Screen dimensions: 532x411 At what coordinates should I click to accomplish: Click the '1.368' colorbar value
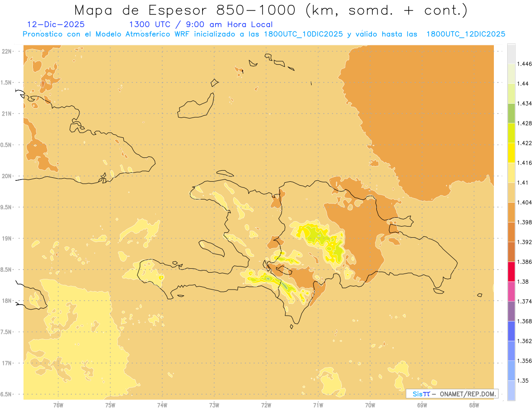524,321
